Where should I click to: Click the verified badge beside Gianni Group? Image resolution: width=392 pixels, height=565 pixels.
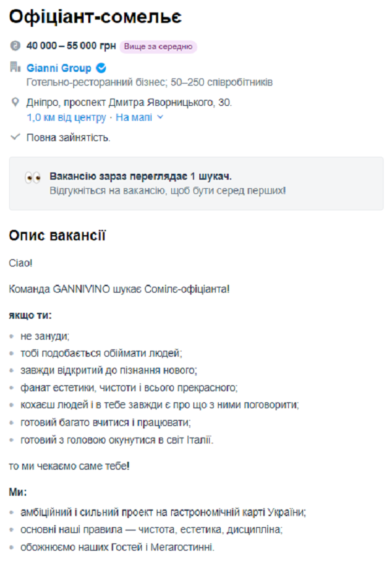pos(101,68)
